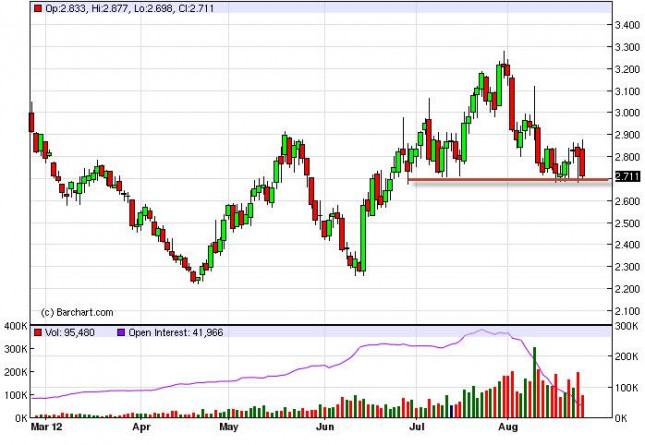Click the OHLC readout 'Op:2.833, Hi:2.877, Lo:2.698, Cl:2.711'
This screenshot has width=645, height=445.
click(x=130, y=9)
